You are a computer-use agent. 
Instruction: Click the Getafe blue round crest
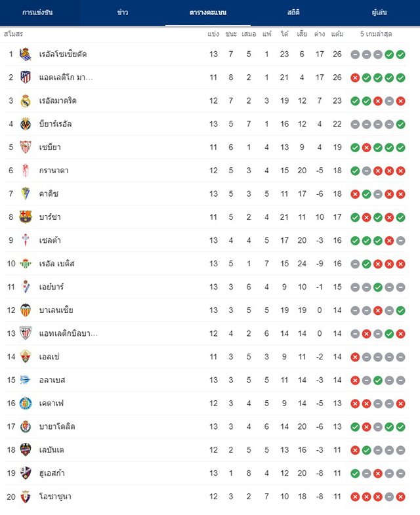coord(26,403)
